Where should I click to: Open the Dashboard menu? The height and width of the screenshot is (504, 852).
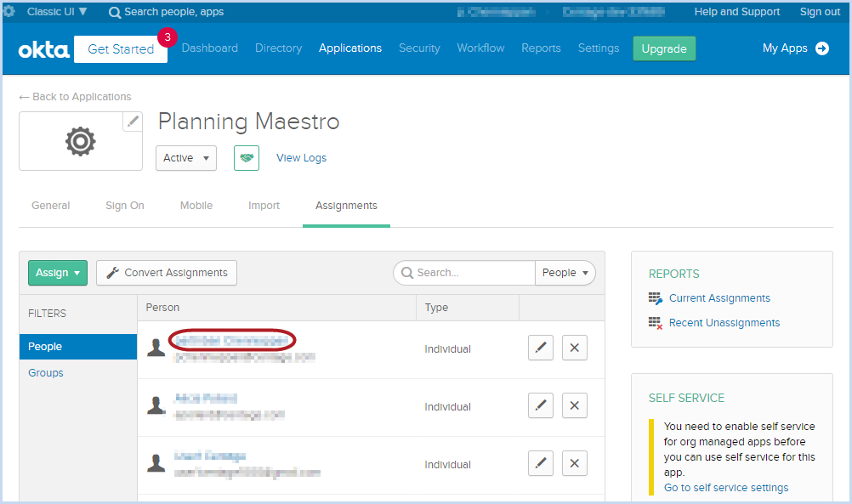(x=210, y=48)
